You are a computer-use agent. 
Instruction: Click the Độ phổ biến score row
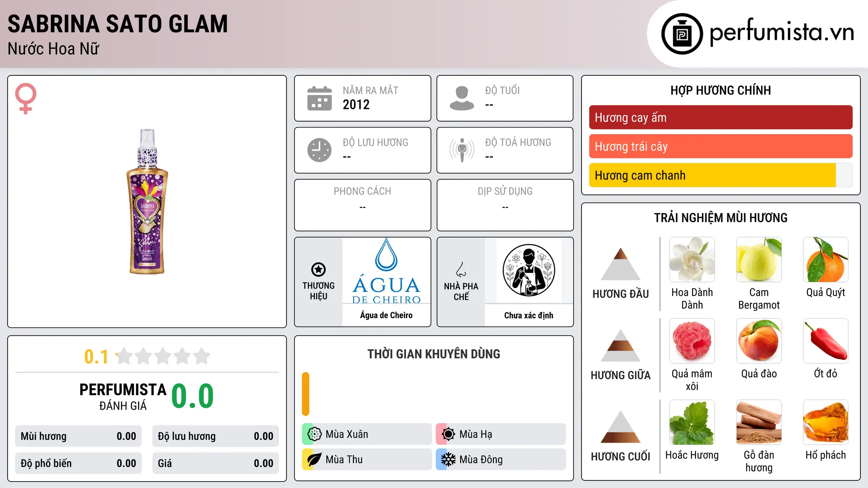(78, 463)
